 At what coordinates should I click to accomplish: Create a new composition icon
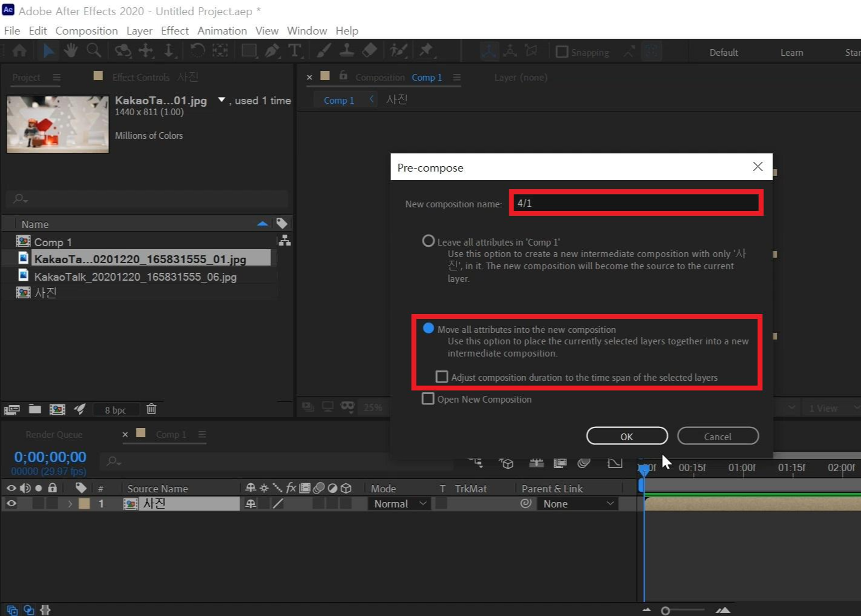[x=57, y=409]
